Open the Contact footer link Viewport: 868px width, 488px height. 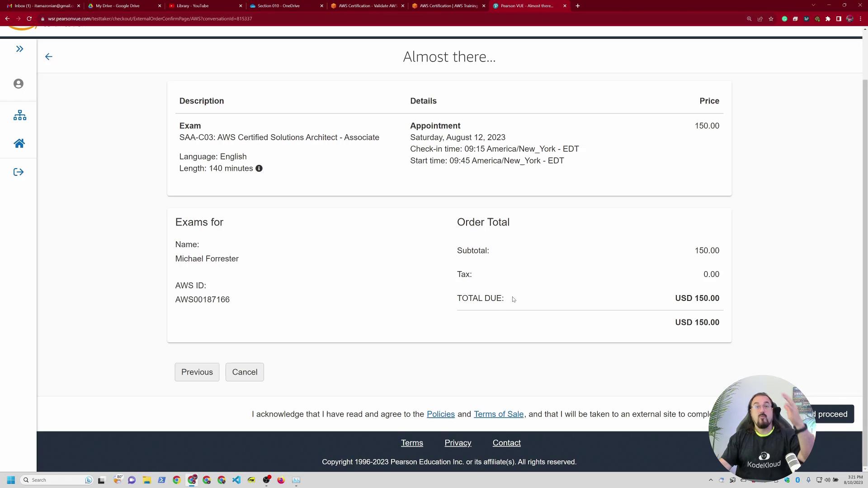[x=506, y=443]
